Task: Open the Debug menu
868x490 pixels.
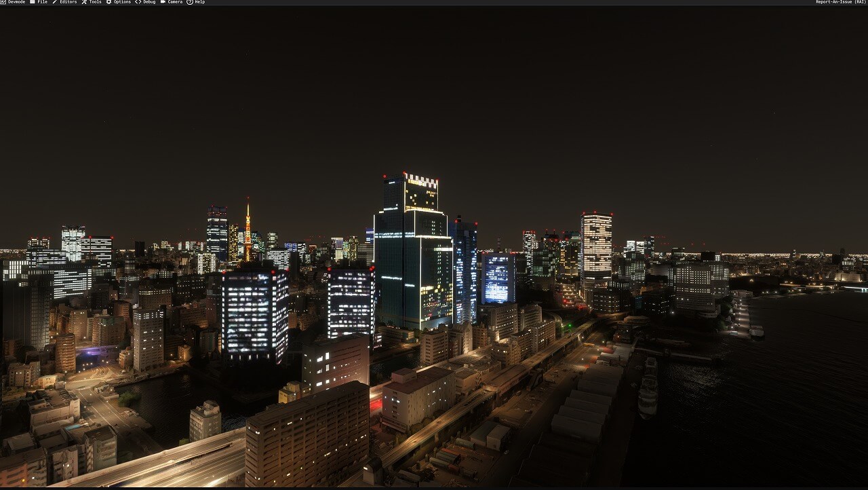Action: pyautogui.click(x=145, y=2)
